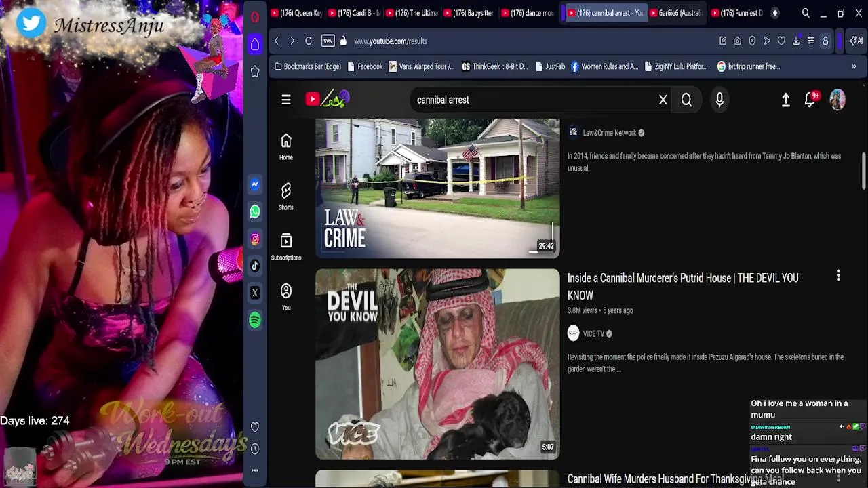Expand the bookmarks bar overflow chevron

tap(854, 66)
